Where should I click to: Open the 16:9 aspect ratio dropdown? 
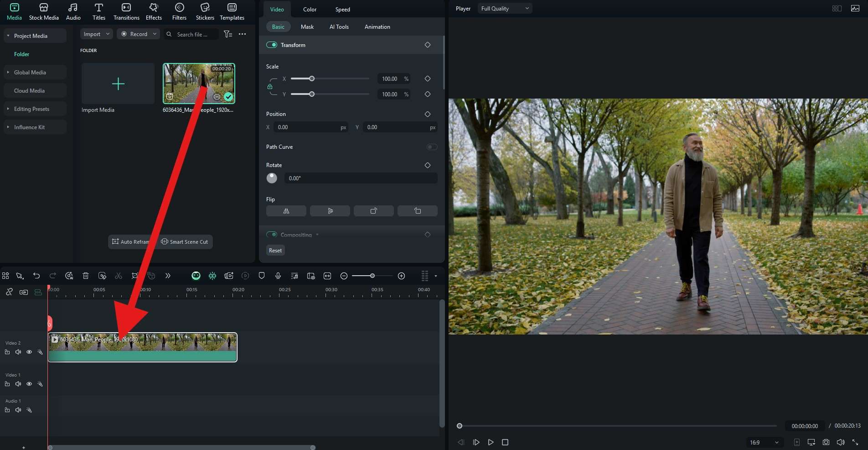click(764, 442)
